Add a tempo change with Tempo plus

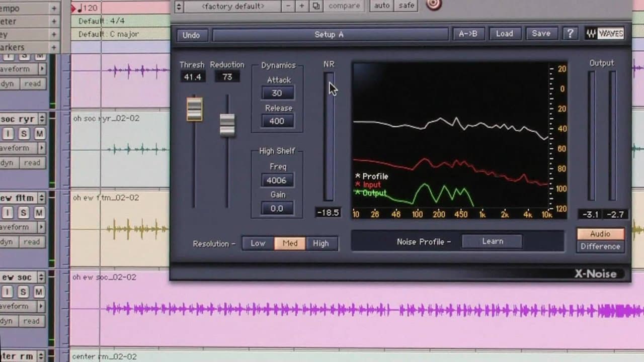54,9
